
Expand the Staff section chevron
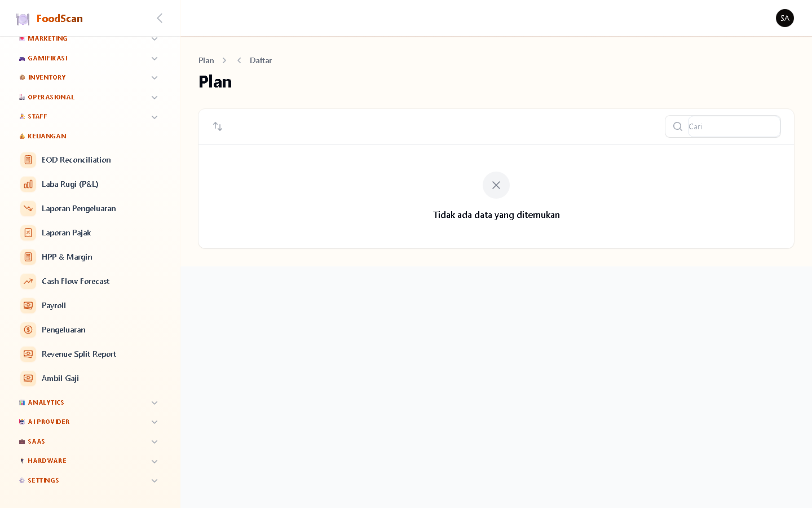(155, 117)
